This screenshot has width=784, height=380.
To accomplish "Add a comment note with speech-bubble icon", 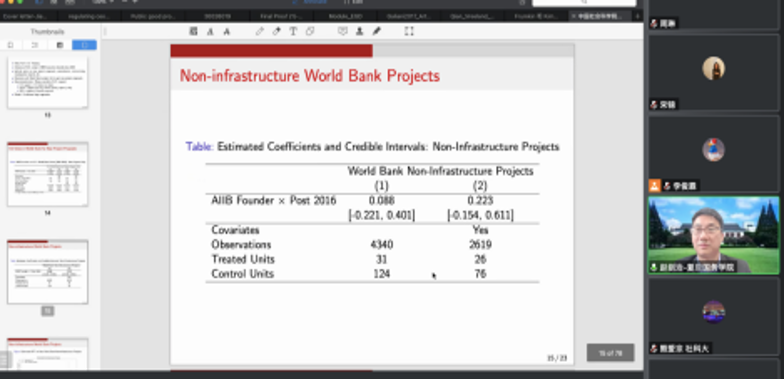I will 342,32.
